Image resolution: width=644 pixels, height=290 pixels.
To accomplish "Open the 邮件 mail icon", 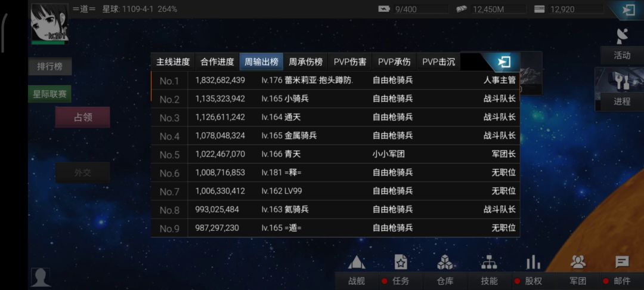I will coord(622,263).
